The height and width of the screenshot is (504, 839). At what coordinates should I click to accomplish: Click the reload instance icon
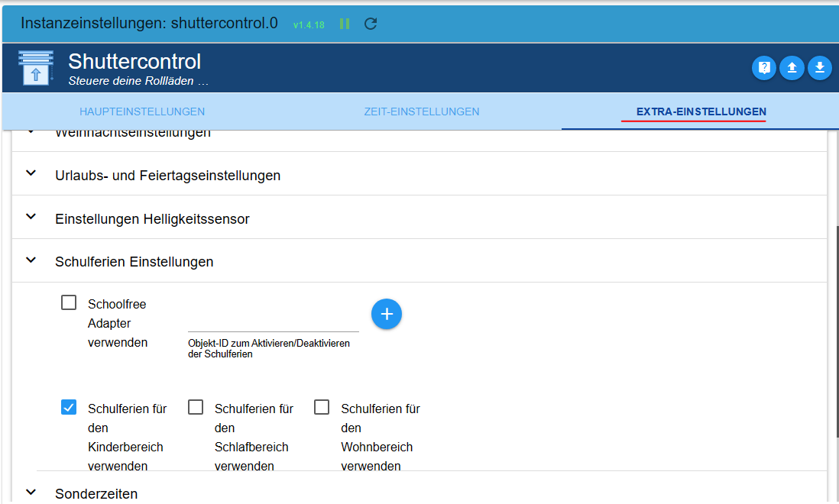(371, 24)
